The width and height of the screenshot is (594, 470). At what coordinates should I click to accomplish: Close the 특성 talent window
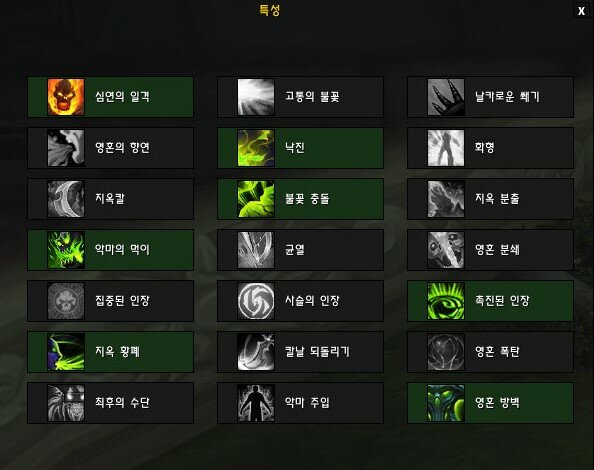coord(581,11)
